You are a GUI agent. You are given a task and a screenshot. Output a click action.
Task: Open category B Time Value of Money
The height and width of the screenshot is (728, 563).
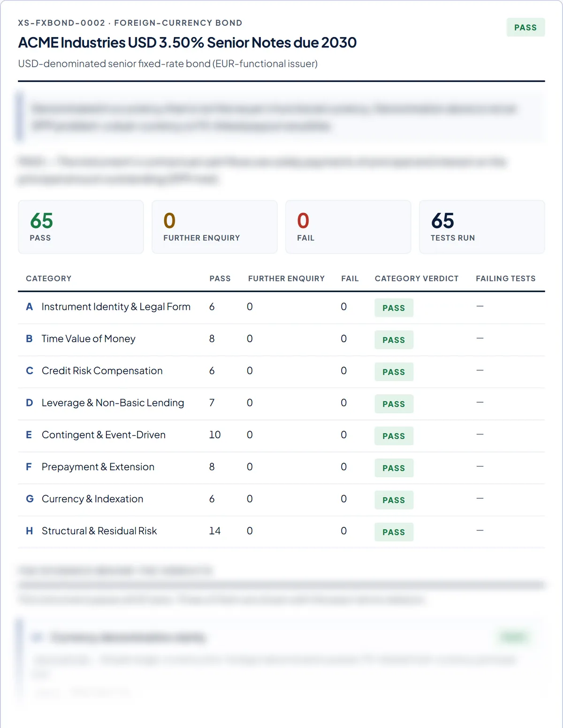pos(281,339)
